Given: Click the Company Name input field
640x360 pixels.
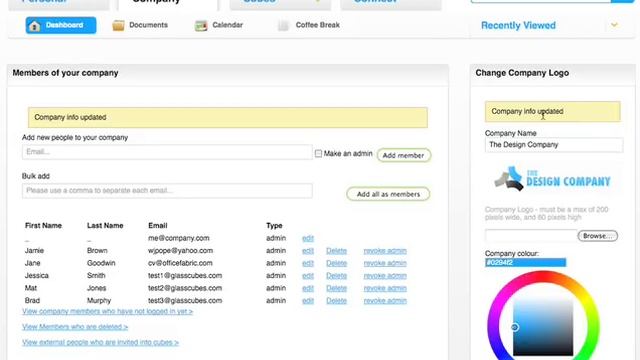Looking at the screenshot, I should coord(554,145).
